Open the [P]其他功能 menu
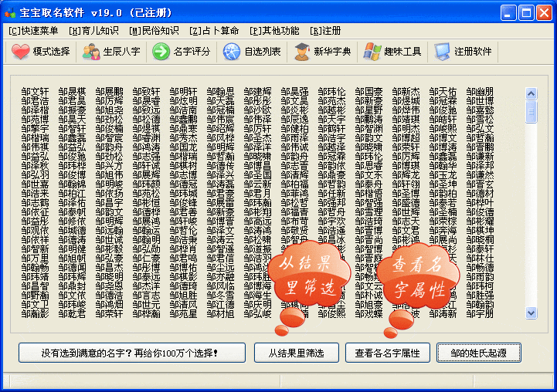Viewport: 557px width, 392px height. coord(274,31)
